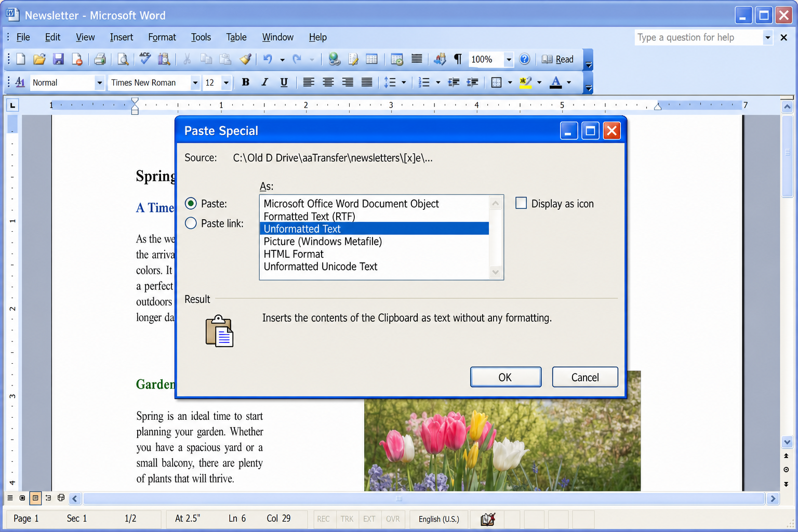Click Cancel in Paste Special dialog
Screen dimensions: 798x532
click(585, 377)
